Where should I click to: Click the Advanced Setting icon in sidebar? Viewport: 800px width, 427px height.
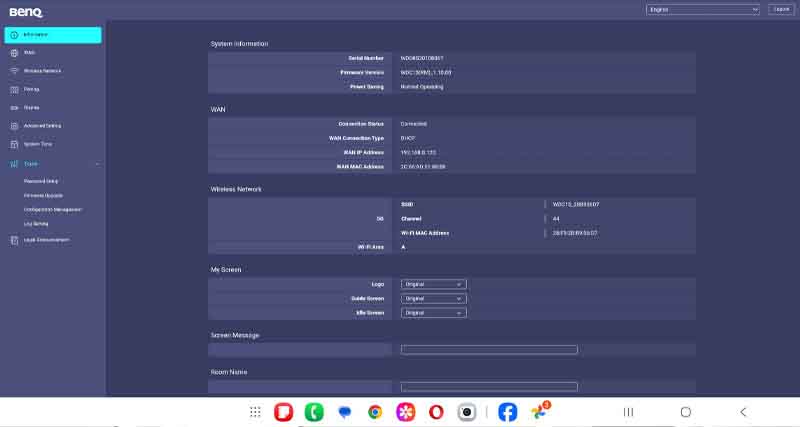pos(14,125)
